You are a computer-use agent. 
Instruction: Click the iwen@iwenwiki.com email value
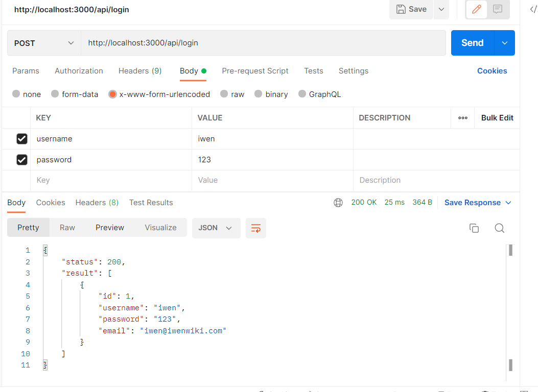coord(183,331)
